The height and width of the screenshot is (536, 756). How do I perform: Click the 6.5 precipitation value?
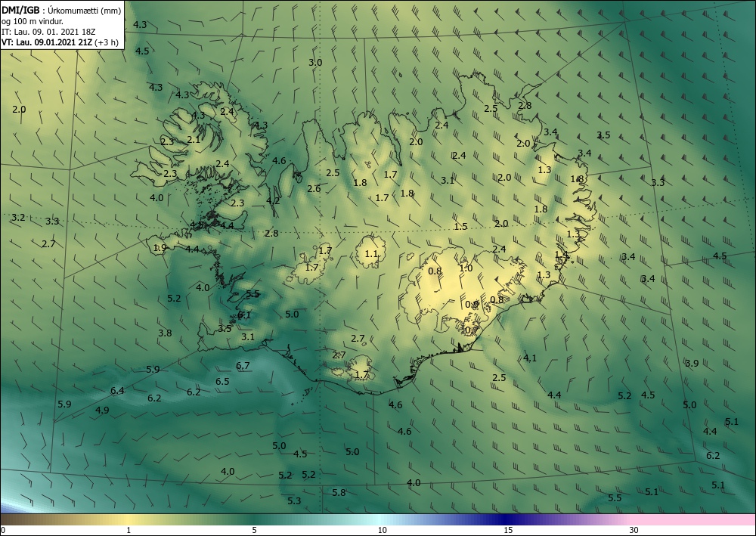point(222,381)
